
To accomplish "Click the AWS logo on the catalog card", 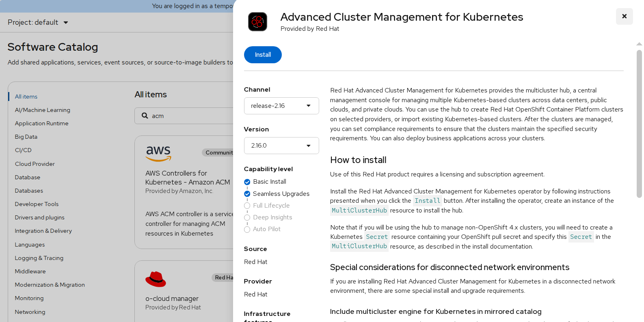I will (x=158, y=153).
